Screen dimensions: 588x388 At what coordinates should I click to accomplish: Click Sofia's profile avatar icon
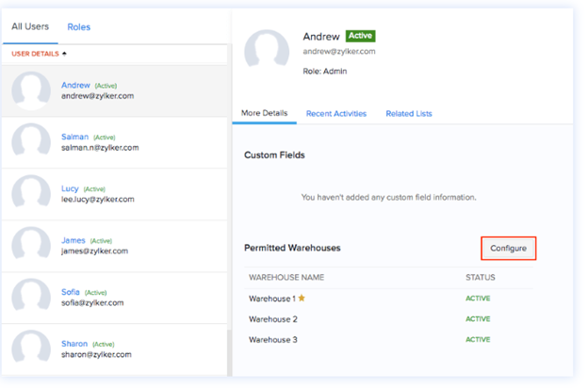pyautogui.click(x=31, y=298)
